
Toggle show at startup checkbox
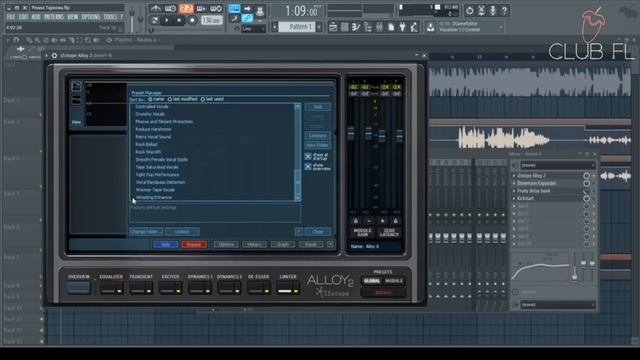point(308,156)
